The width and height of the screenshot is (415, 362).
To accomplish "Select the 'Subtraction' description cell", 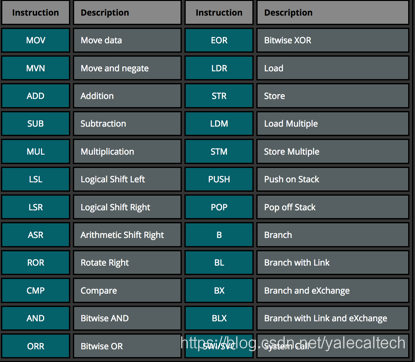I will coord(127,124).
